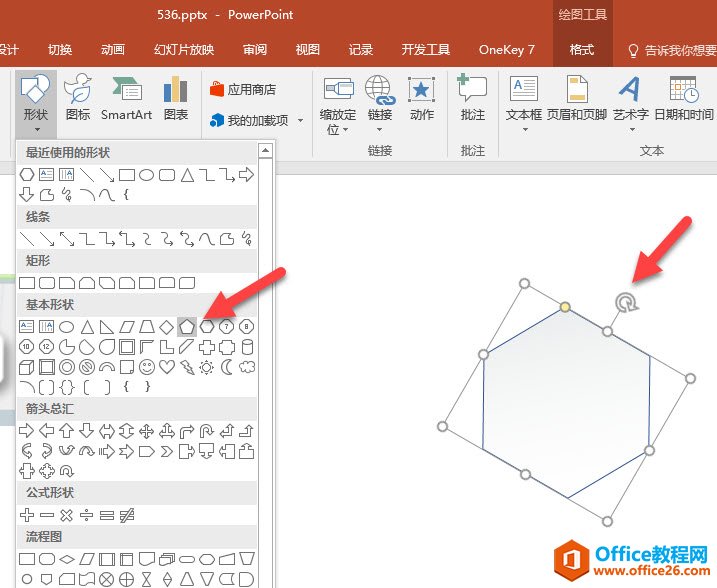Open 开发工具 developer tab

click(426, 49)
